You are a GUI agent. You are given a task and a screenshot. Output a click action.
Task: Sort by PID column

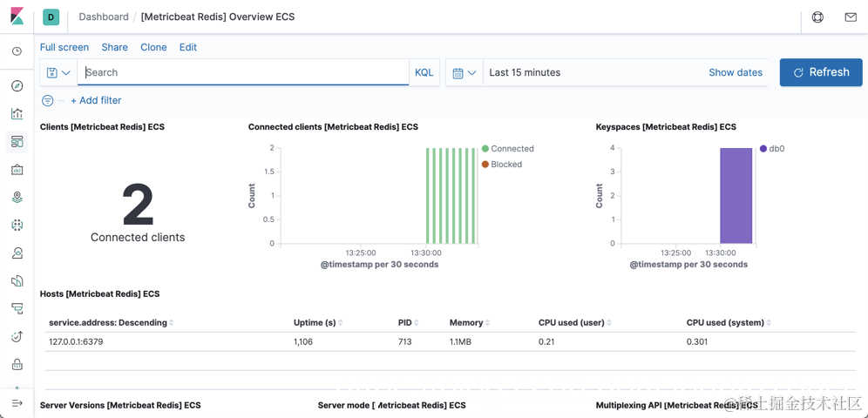click(408, 322)
